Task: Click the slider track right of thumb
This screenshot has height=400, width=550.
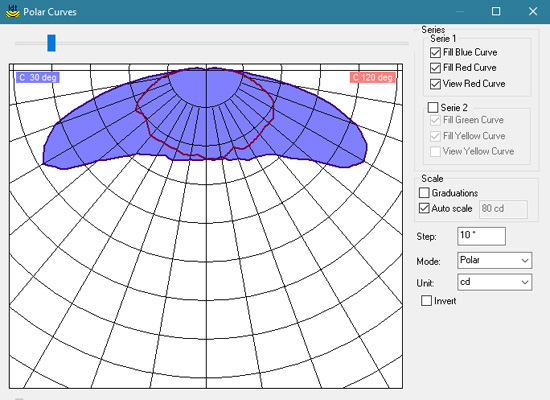Action: click(x=232, y=43)
